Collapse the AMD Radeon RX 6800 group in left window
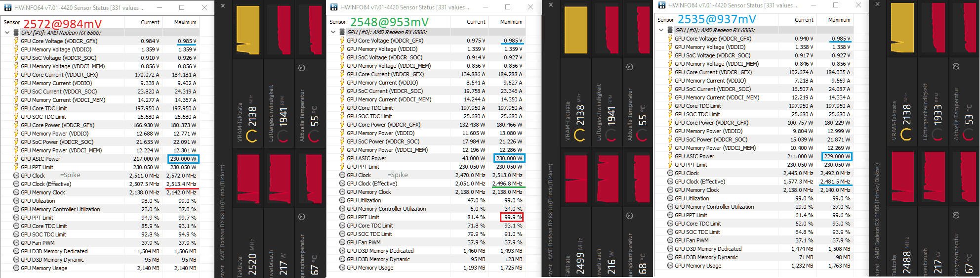This screenshot has width=980, height=278. (7, 33)
